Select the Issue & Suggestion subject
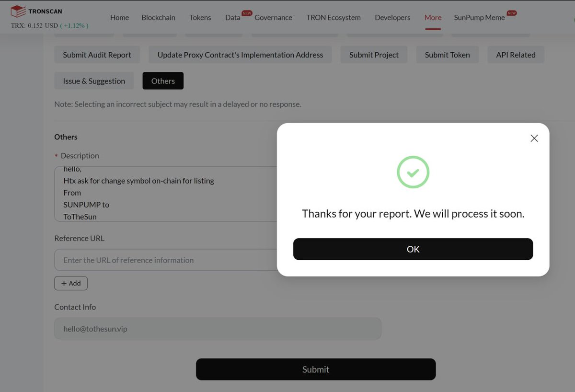The height and width of the screenshot is (392, 575). 94,81
